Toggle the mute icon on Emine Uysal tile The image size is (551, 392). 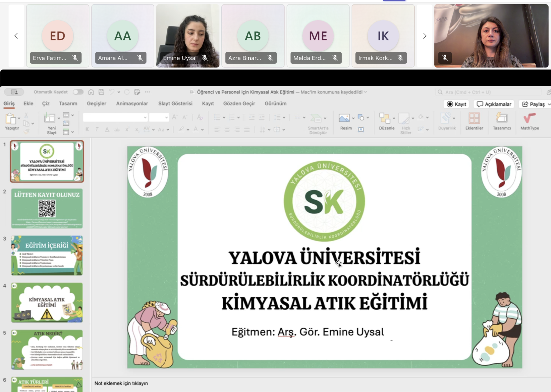[x=205, y=58]
